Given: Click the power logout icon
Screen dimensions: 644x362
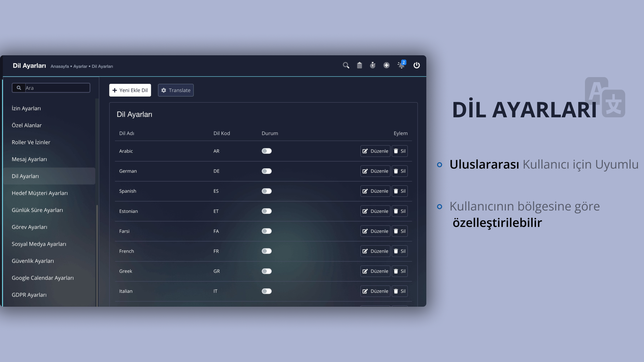Looking at the screenshot, I should [417, 65].
